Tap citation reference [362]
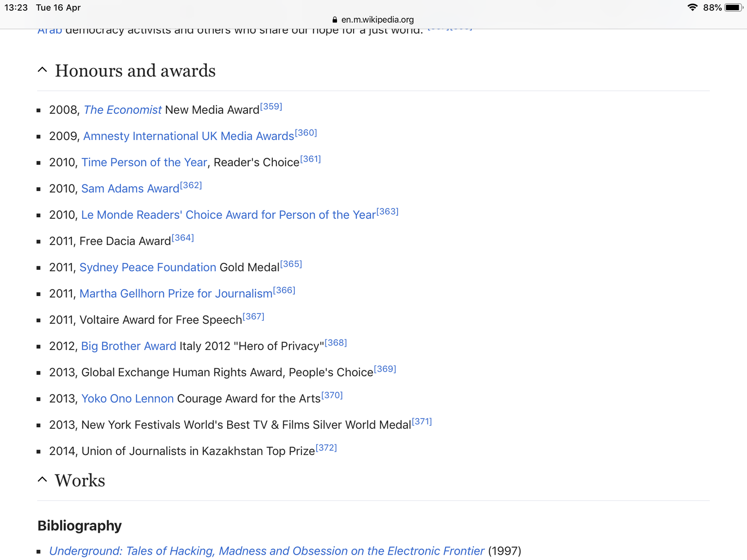This screenshot has height=560, width=747. pyautogui.click(x=191, y=185)
